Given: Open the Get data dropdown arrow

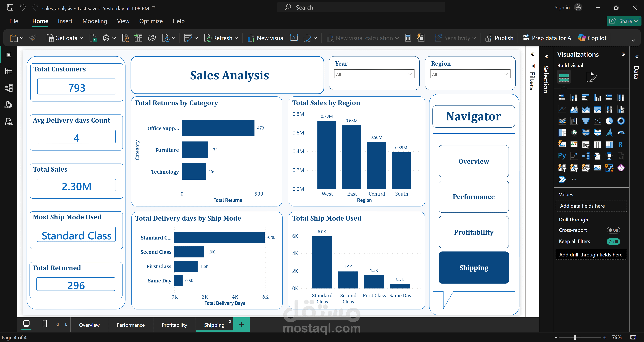Looking at the screenshot, I should point(82,38).
